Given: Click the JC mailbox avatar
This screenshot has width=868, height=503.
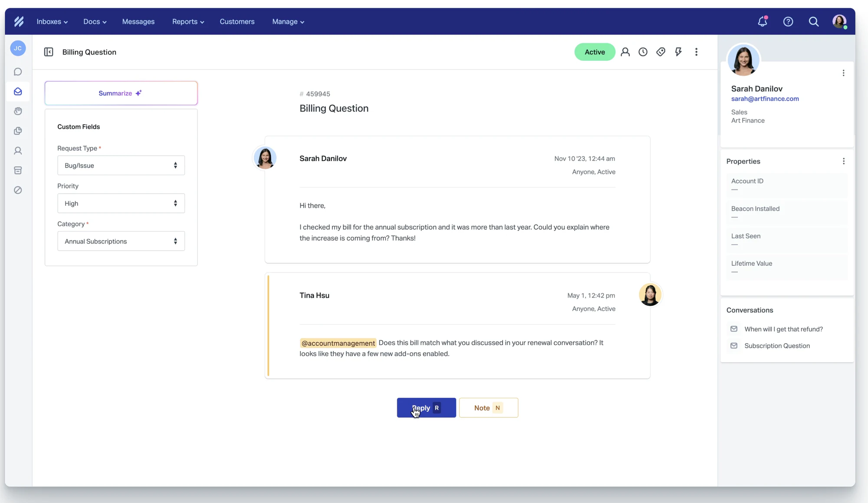Looking at the screenshot, I should tap(18, 48).
